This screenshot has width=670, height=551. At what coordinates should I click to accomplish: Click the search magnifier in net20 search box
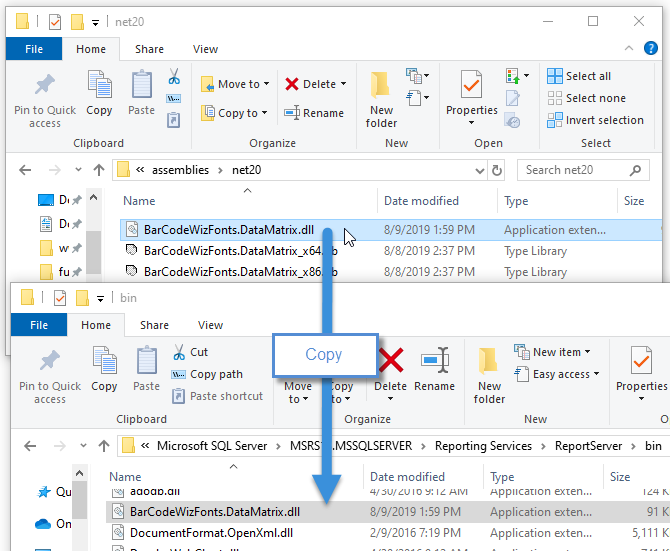coord(635,170)
